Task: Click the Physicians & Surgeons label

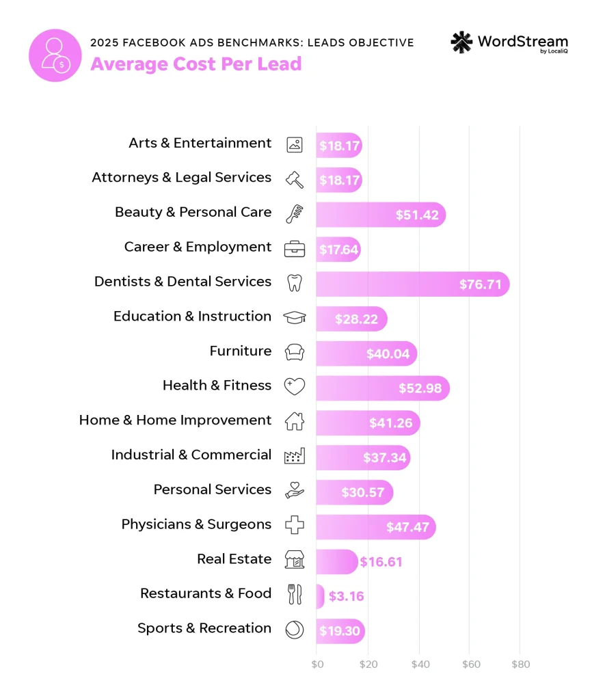Action: (196, 524)
